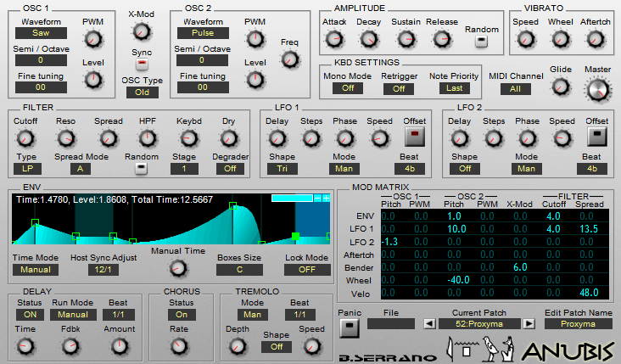
Task: Select the filled green envelope point
Action: point(295,237)
